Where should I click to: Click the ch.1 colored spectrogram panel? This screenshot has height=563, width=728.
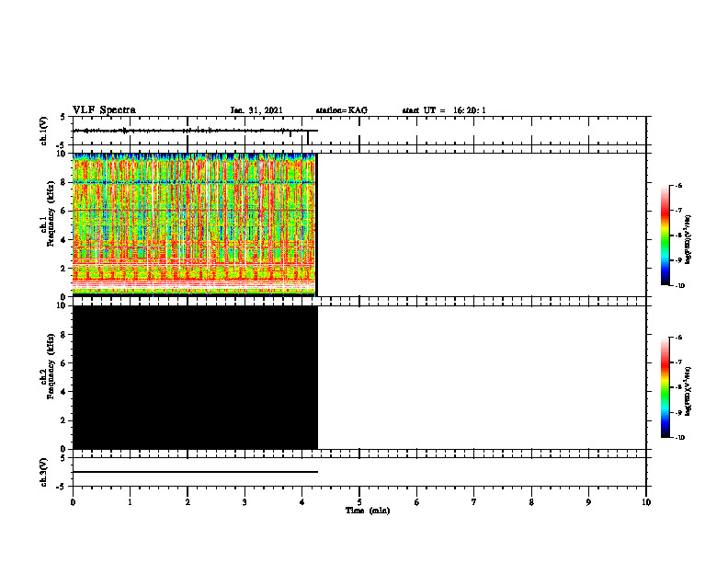pos(195,224)
